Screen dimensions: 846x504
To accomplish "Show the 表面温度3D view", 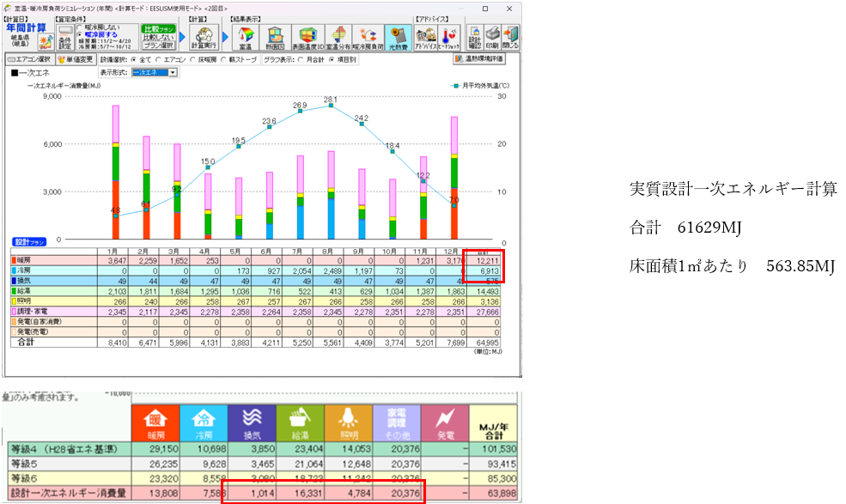I will [x=307, y=37].
